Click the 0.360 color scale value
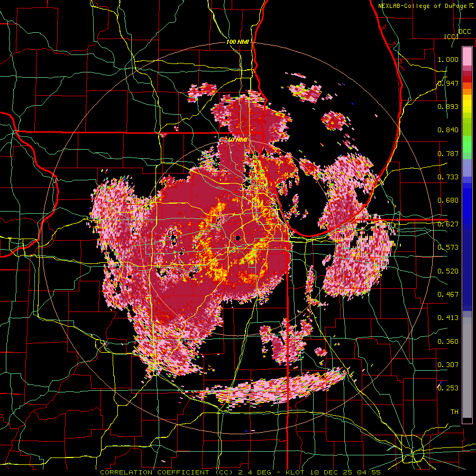The width and height of the screenshot is (476, 476). [448, 342]
